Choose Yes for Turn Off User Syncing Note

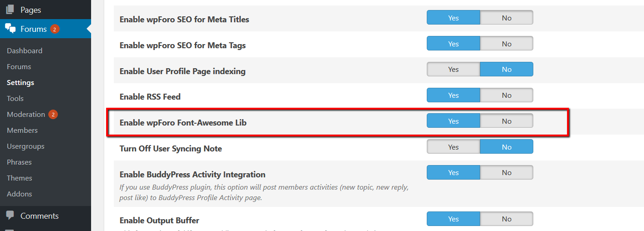click(x=453, y=147)
